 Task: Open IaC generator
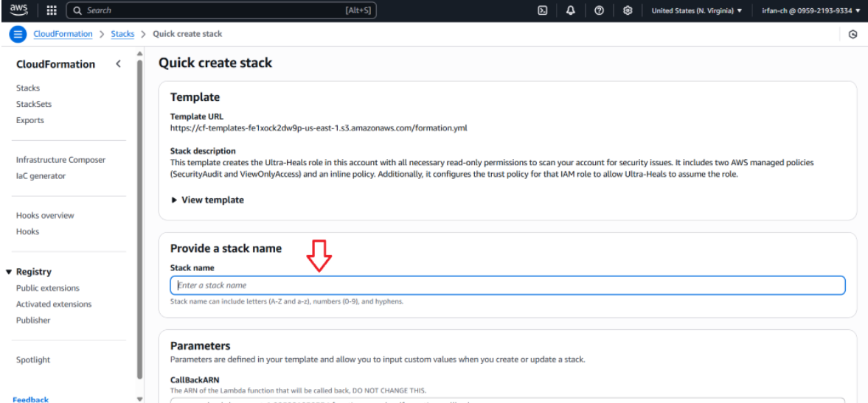pos(41,176)
